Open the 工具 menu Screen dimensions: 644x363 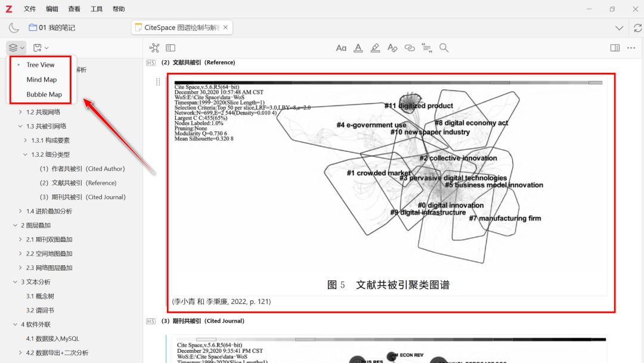[x=96, y=9]
